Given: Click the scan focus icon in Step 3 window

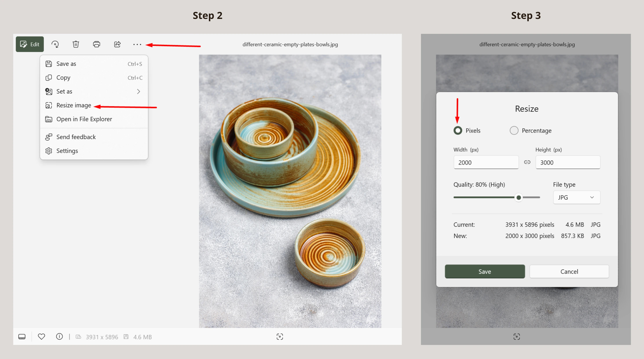Looking at the screenshot, I should click(517, 337).
